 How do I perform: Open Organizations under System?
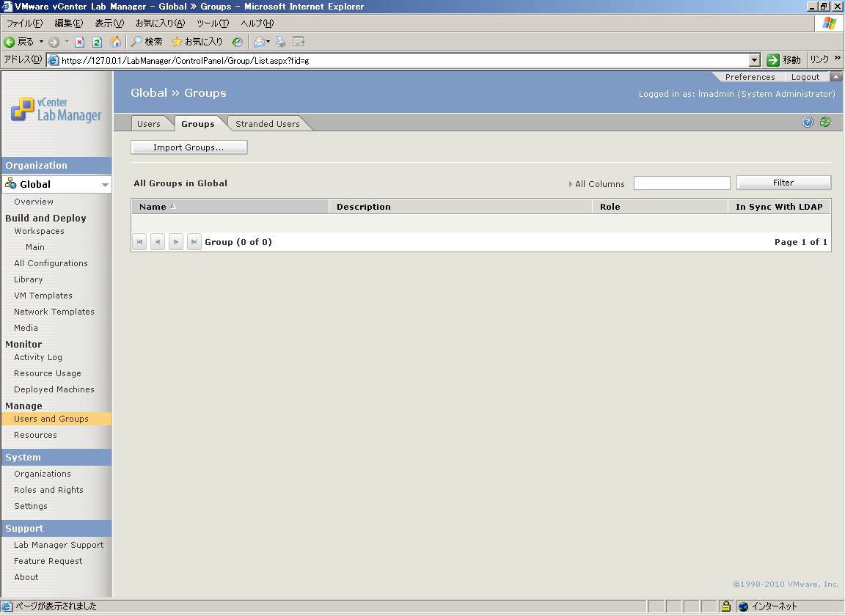coord(42,474)
